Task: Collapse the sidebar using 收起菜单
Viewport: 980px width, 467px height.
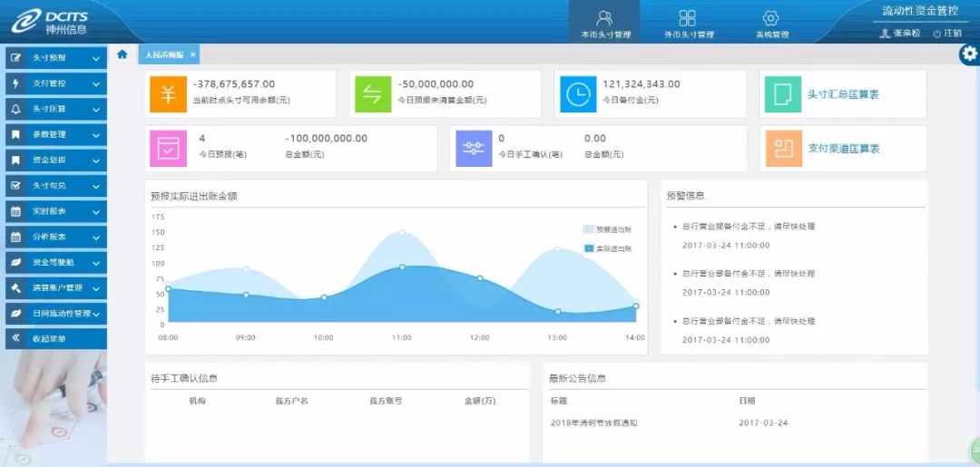Action: pyautogui.click(x=54, y=338)
